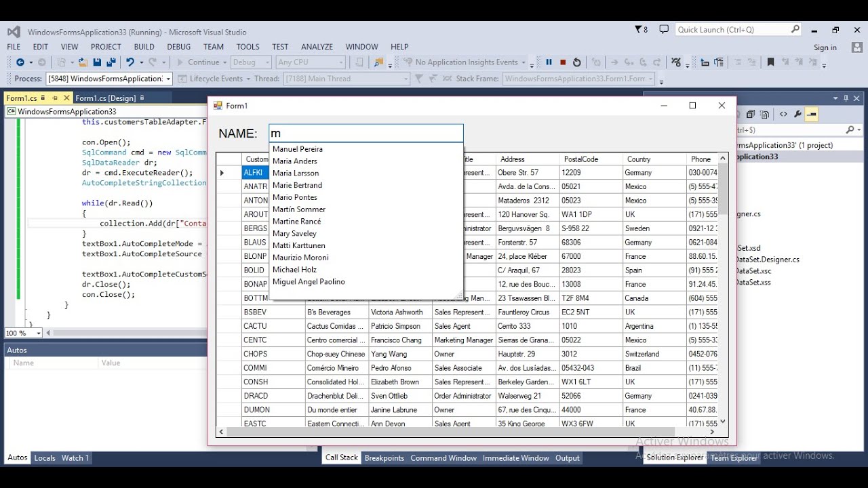Image resolution: width=868 pixels, height=488 pixels.
Task: Stop debugging with the red square icon
Action: click(x=563, y=62)
